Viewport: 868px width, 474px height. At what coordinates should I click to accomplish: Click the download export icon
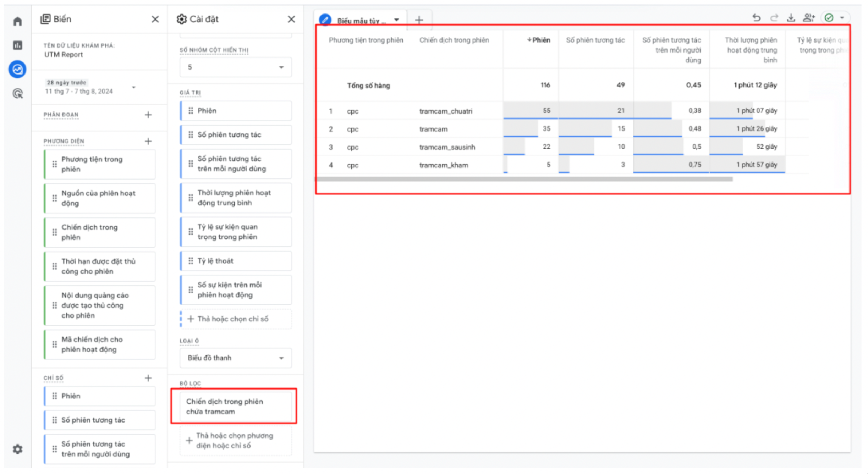point(791,18)
